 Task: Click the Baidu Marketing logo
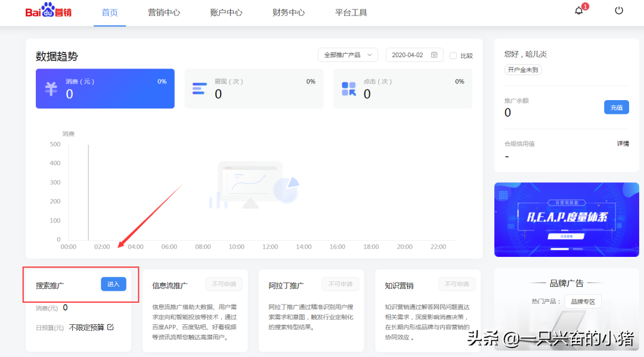coord(48,12)
